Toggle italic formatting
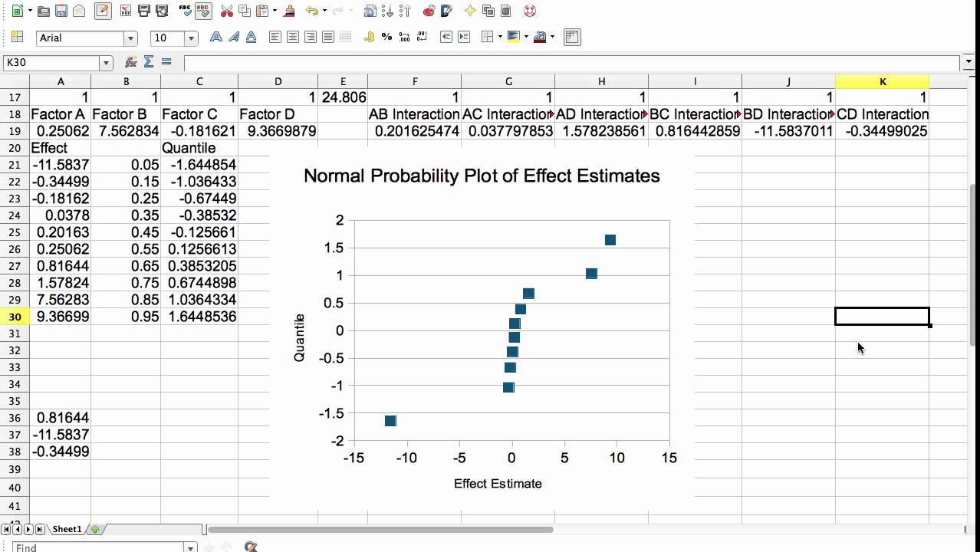This screenshot has width=980, height=552. point(233,37)
